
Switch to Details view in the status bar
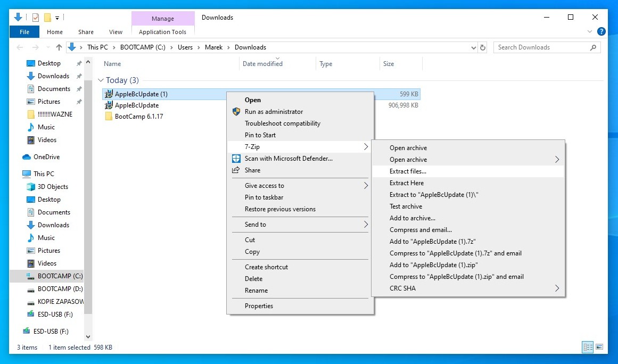tap(588, 347)
